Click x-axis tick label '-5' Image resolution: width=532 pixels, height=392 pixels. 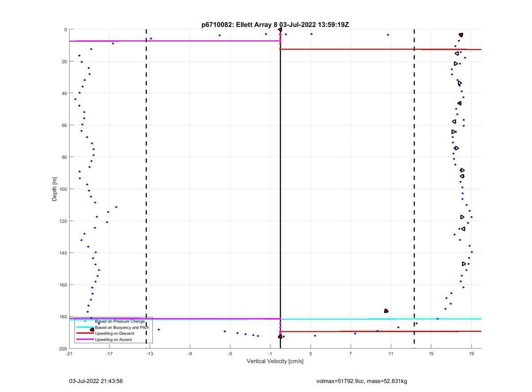pos(230,353)
